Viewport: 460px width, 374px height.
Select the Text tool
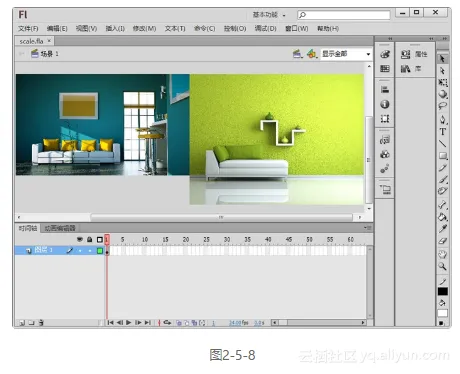pos(442,132)
